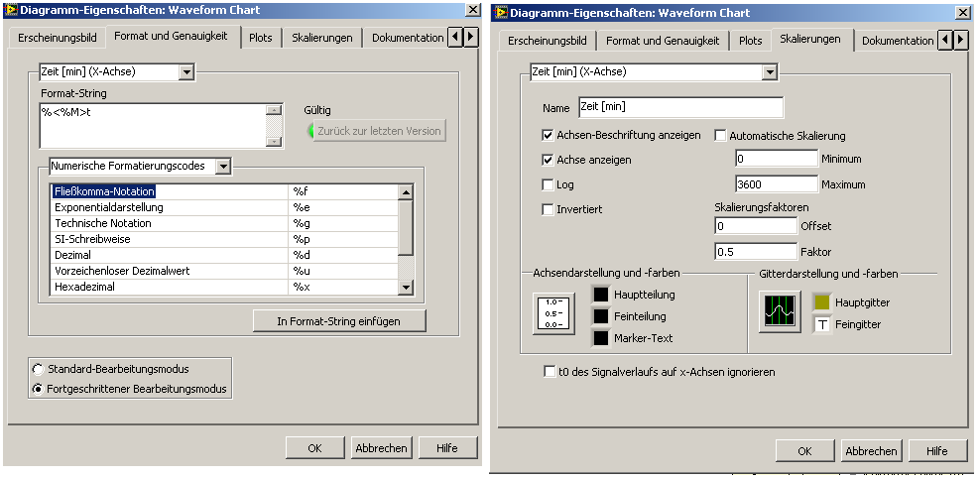Switch to the Plots tab in the left dialog

pos(260,38)
